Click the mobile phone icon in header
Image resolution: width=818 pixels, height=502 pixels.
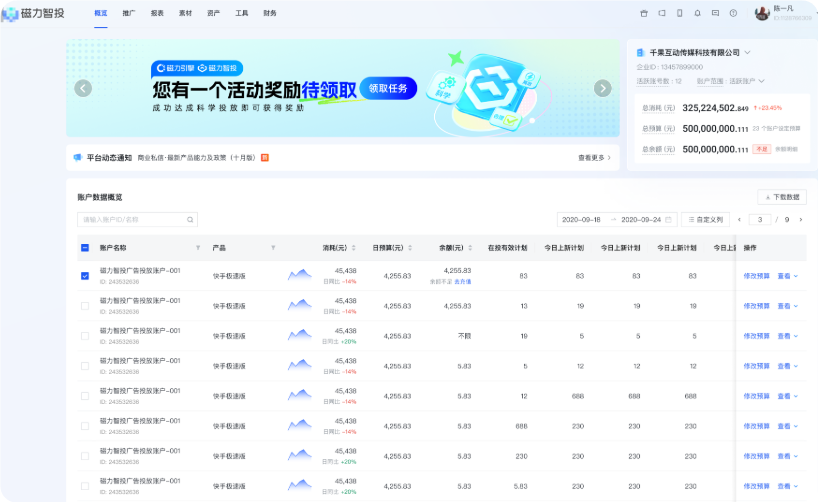click(x=679, y=13)
